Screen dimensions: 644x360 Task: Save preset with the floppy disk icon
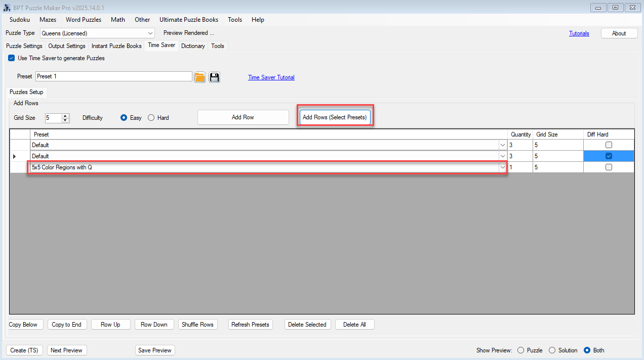tap(214, 77)
